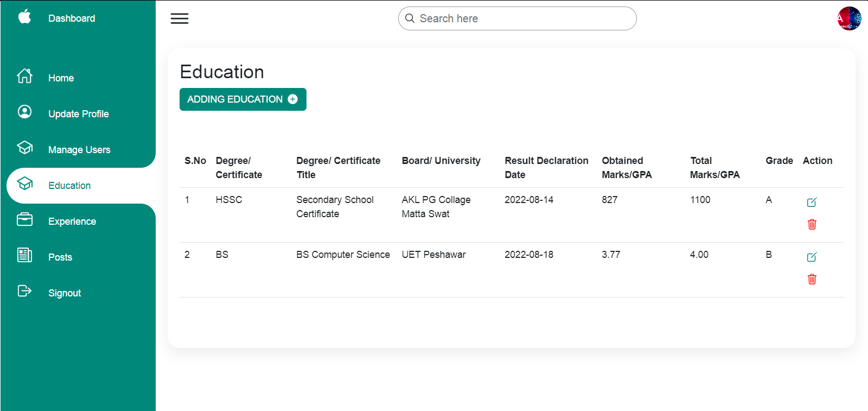This screenshot has height=411, width=868.
Task: Click plus icon on Adding Education button
Action: click(x=293, y=99)
